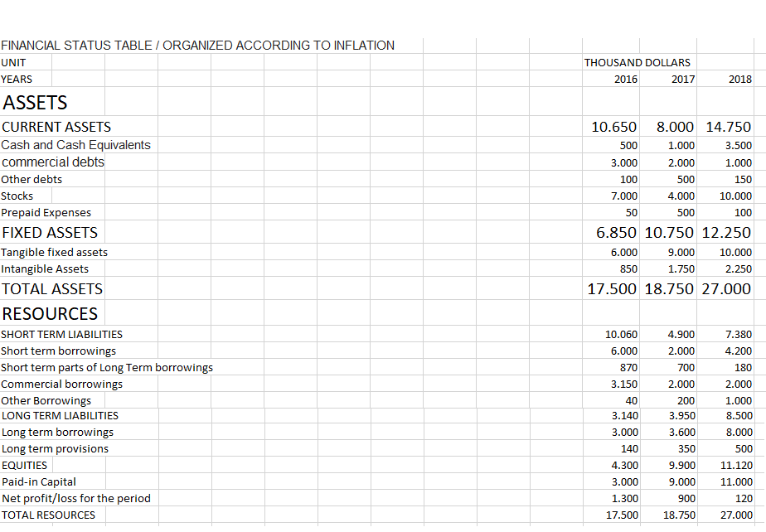Click the commercial debts row label
This screenshot has width=766, height=532.
tap(52, 162)
